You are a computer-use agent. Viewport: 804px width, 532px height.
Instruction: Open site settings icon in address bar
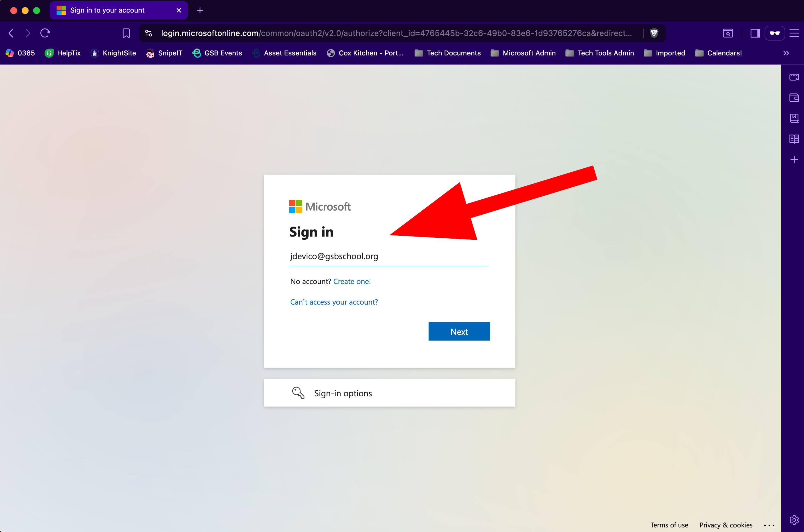click(x=149, y=33)
